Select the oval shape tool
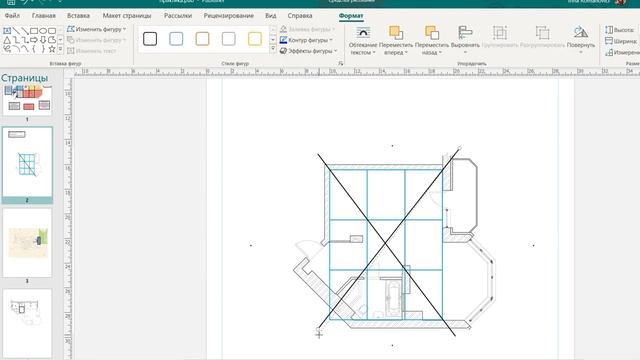Image resolution: width=640 pixels, height=360 pixels. (43, 31)
